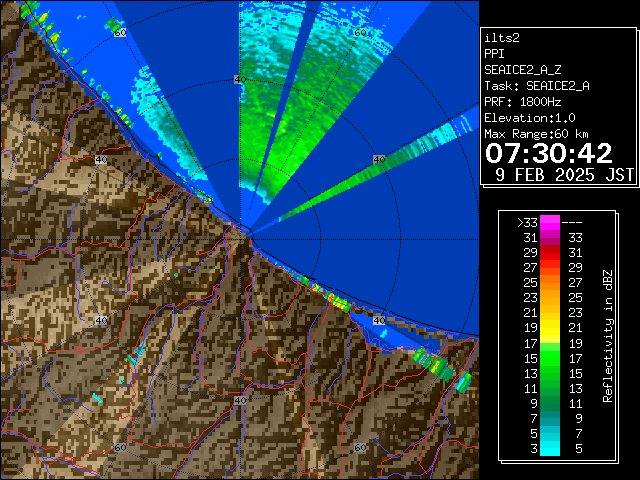The width and height of the screenshot is (640, 480).
Task: Click the "60" range label southeast over land
Action: point(360,447)
